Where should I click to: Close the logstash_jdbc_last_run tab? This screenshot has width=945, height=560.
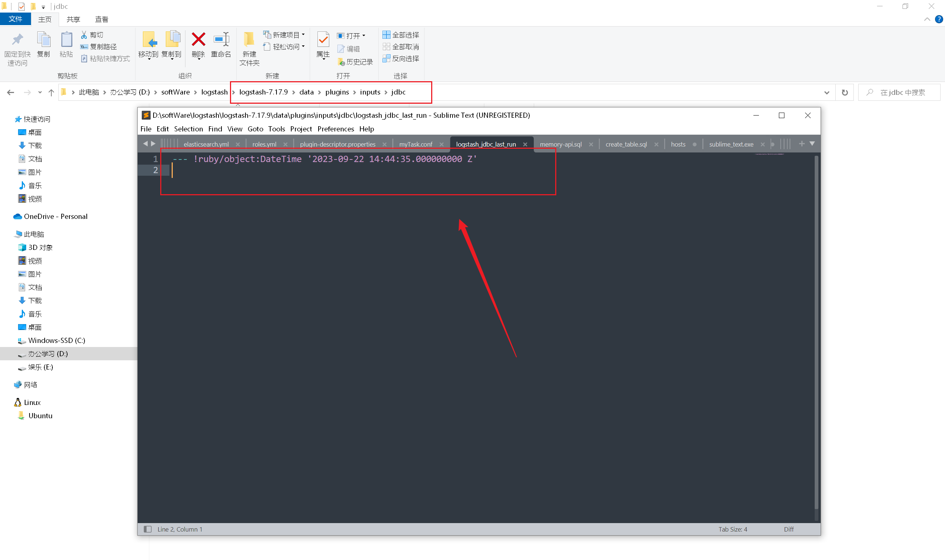[525, 144]
